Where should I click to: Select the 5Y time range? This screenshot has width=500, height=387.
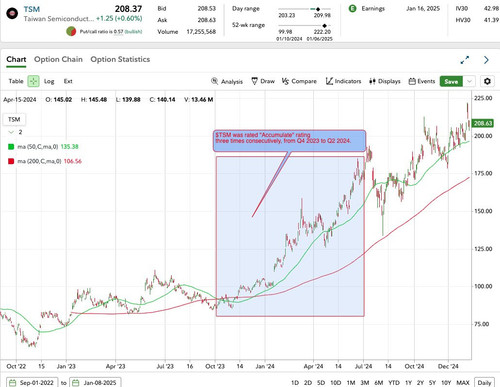[x=432, y=383]
